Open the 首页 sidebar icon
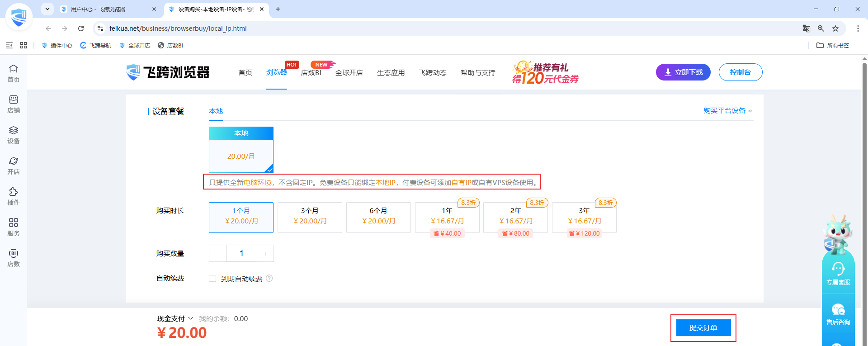868x346 pixels. click(14, 73)
